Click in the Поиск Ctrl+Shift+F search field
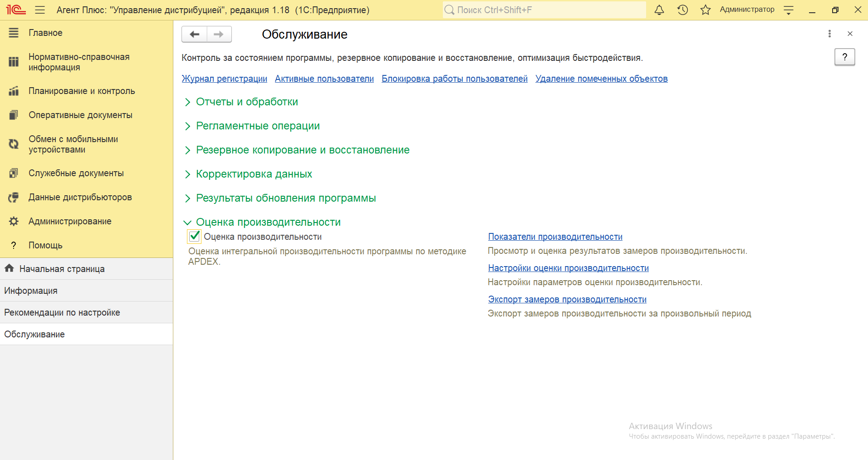The width and height of the screenshot is (868, 460). (544, 10)
